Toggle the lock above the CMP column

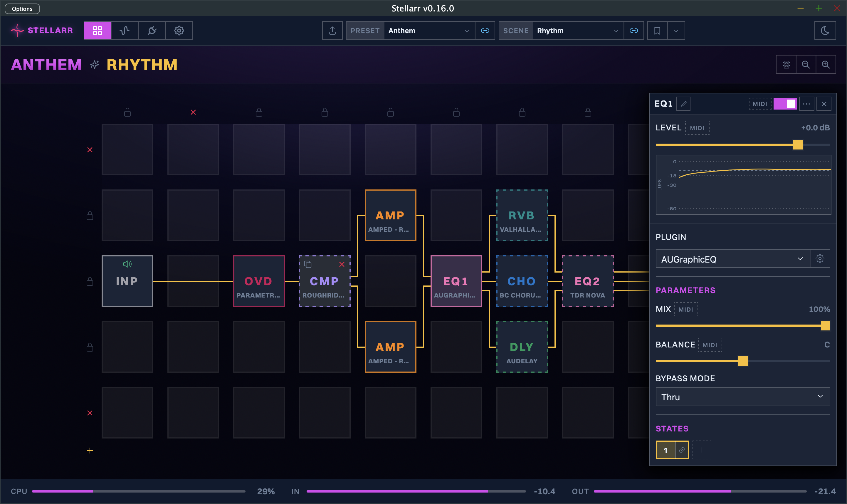325,112
